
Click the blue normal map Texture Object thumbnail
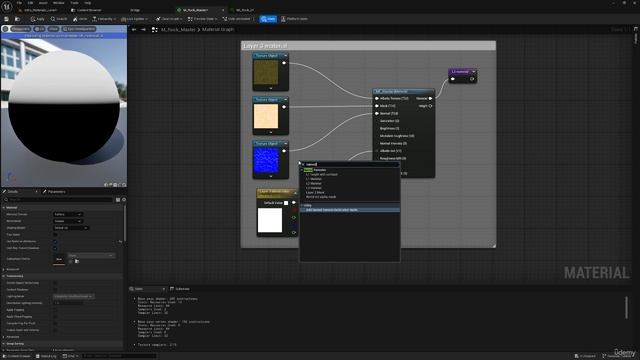coord(266,160)
